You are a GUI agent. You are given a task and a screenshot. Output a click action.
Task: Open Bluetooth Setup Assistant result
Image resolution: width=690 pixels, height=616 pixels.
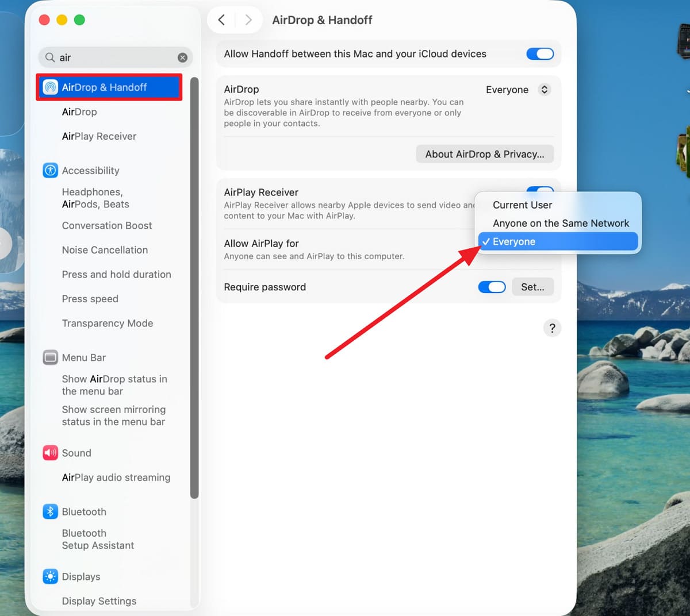coord(98,540)
